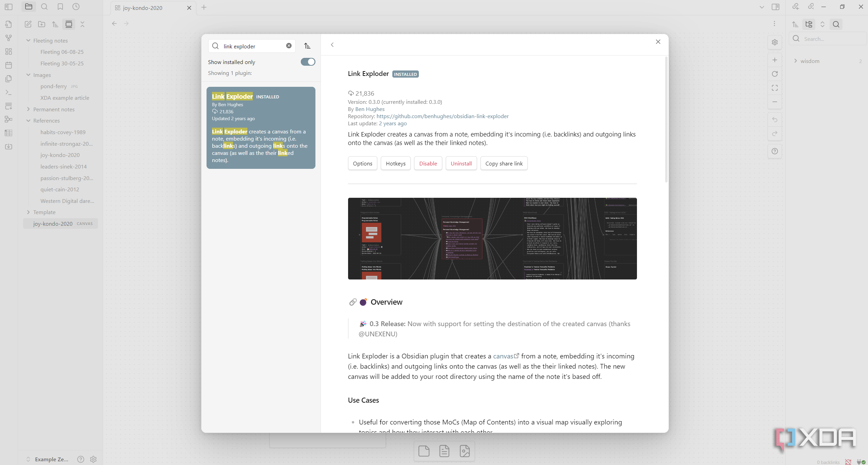Change sort order in file explorer

(55, 24)
